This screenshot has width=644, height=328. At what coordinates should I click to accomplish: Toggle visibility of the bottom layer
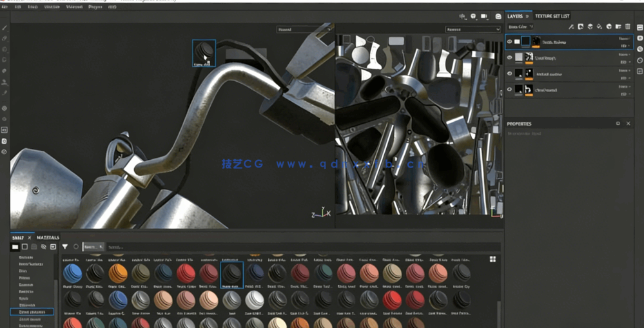pyautogui.click(x=509, y=90)
